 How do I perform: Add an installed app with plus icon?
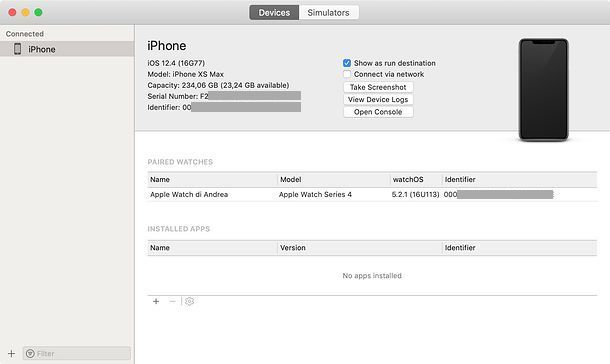[x=156, y=301]
